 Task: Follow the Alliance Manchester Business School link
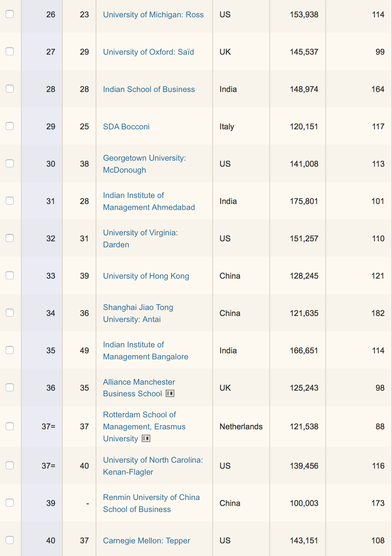click(139, 388)
